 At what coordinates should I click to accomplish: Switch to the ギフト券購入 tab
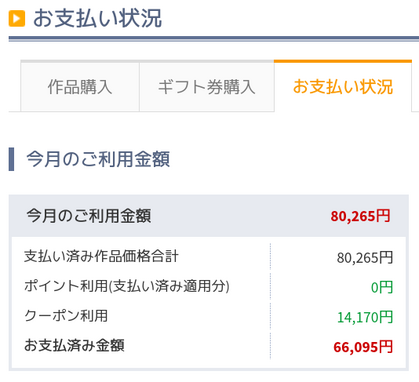(207, 87)
